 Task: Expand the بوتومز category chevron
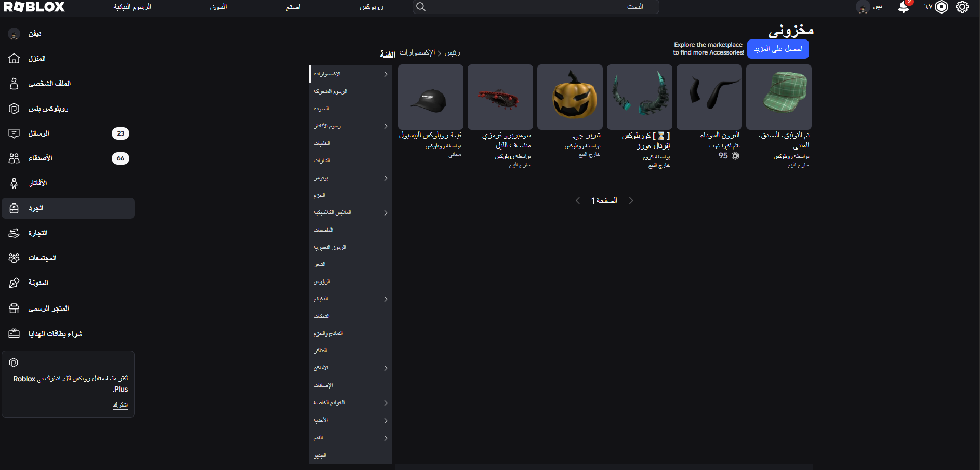click(x=386, y=178)
